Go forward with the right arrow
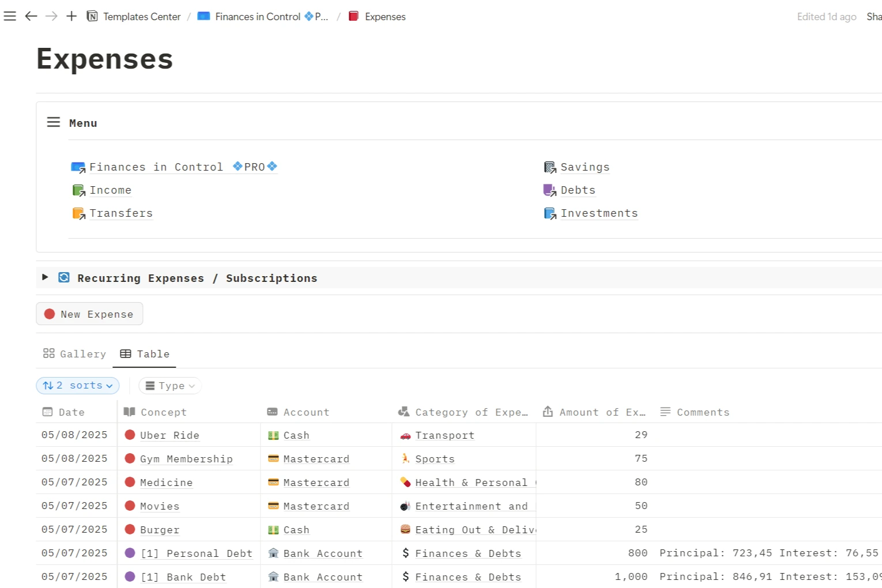The height and width of the screenshot is (588, 882). coord(51,16)
